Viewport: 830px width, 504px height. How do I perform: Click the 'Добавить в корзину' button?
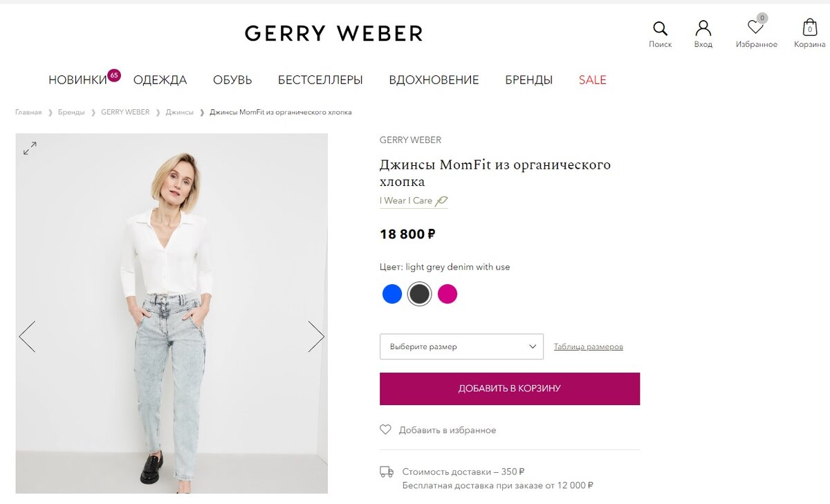[x=510, y=389]
